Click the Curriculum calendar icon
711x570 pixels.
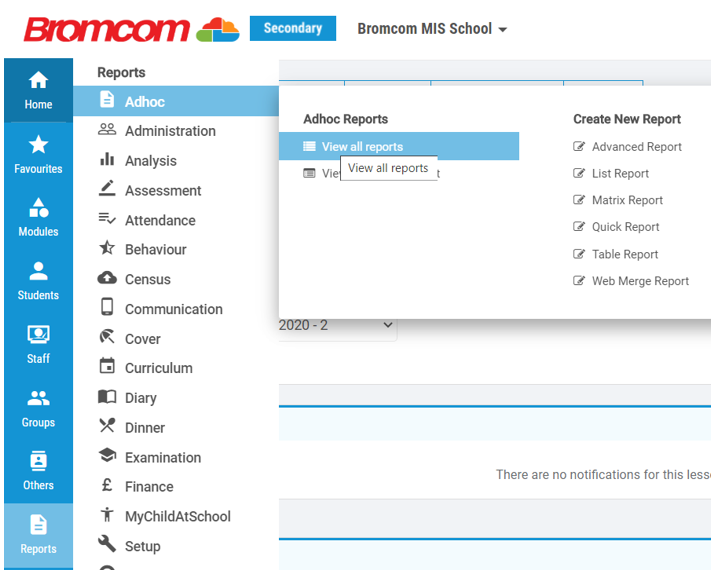point(107,365)
